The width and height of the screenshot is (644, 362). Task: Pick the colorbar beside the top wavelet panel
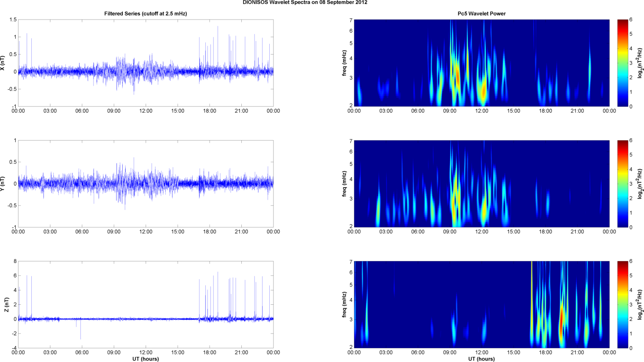pos(622,63)
